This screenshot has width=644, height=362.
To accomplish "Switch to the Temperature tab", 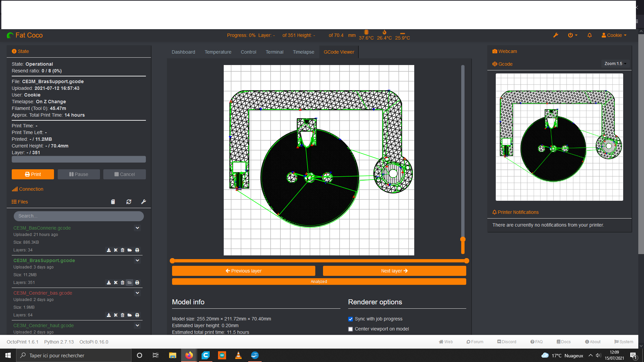I will [218, 52].
